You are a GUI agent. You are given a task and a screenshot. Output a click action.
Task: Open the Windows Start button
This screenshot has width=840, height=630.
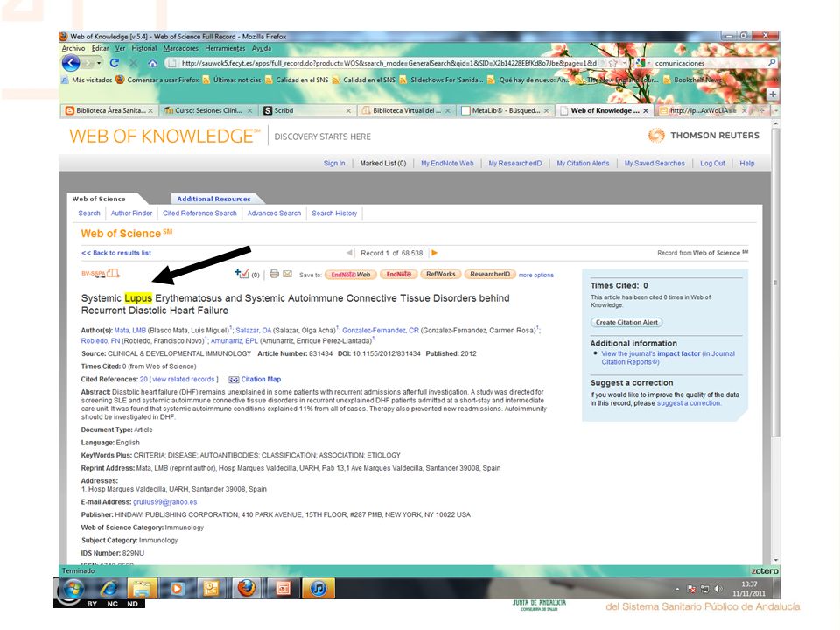[x=73, y=589]
